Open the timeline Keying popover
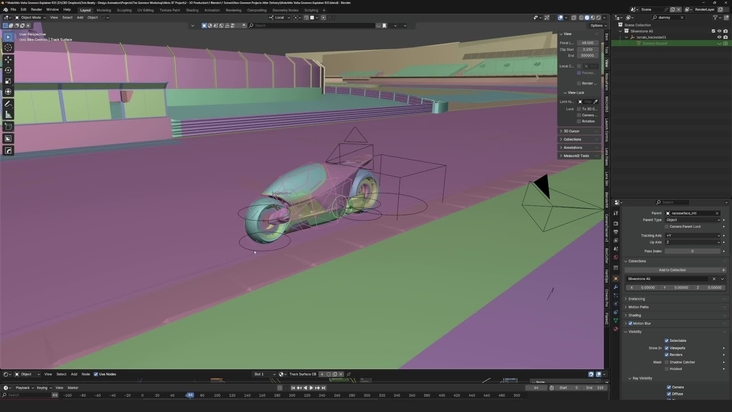 [44, 388]
